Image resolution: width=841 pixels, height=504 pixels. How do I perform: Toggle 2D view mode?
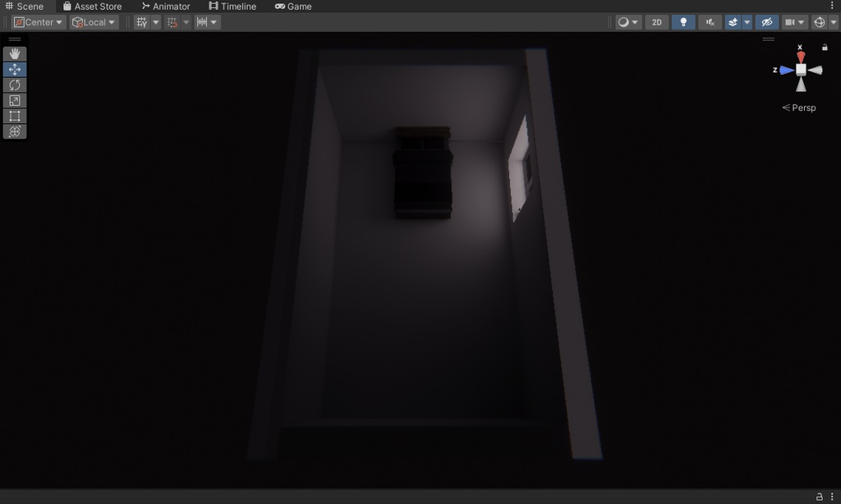click(656, 21)
